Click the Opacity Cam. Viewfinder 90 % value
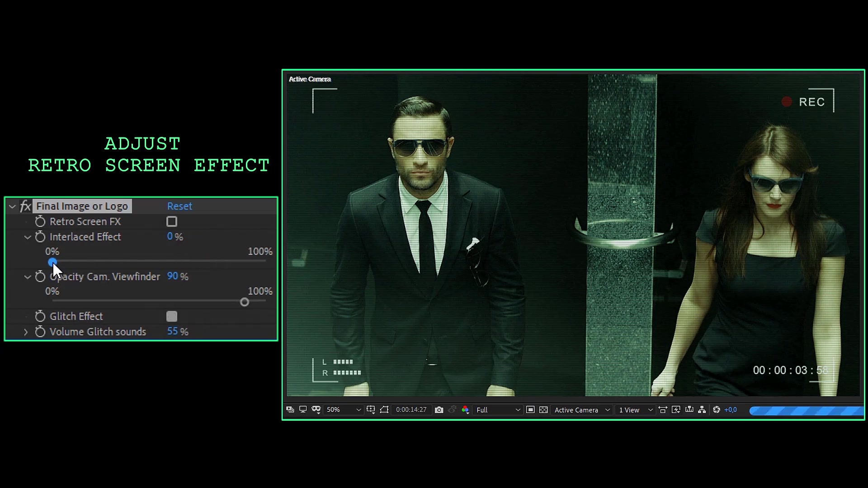 tap(178, 277)
